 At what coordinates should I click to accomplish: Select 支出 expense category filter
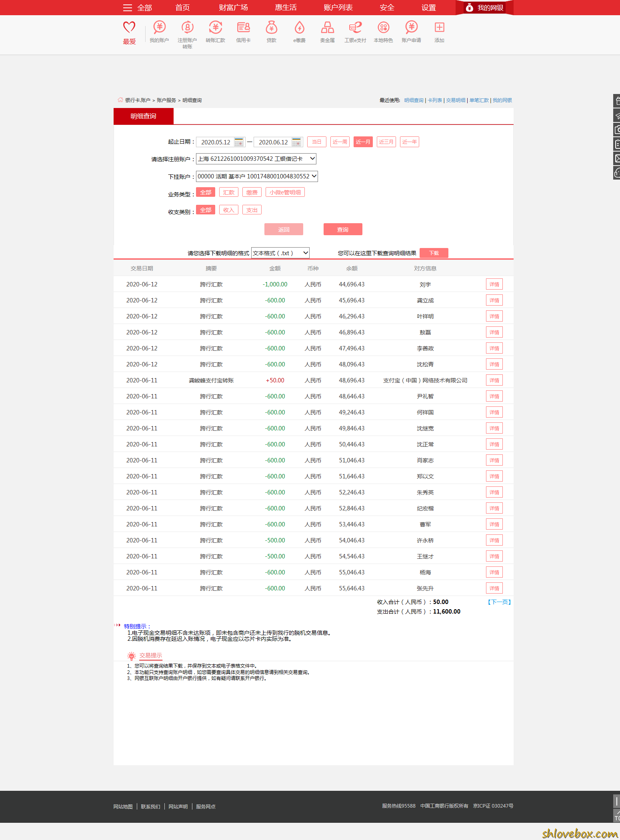coord(252,210)
